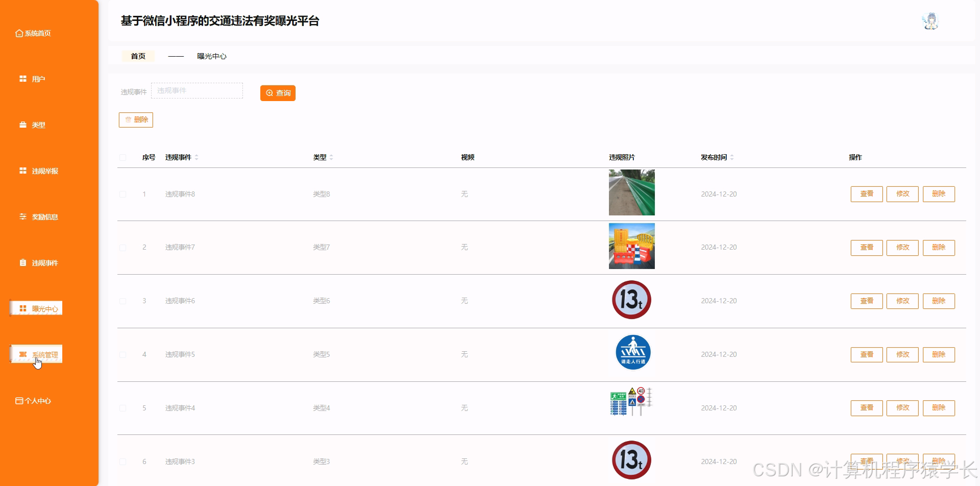Select the 用户 sidebar icon
Screen dimensions: 980x486
(x=22, y=79)
